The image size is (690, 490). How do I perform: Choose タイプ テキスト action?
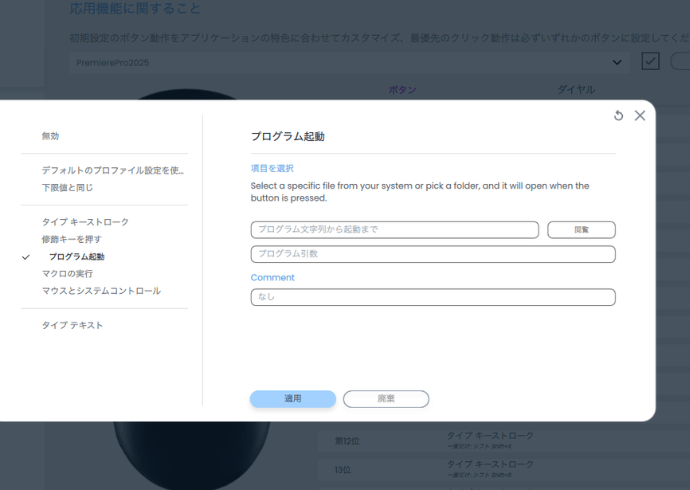pos(72,325)
